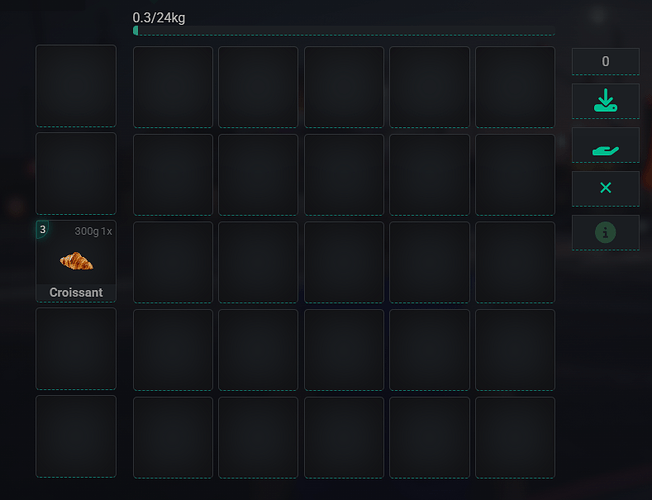
Task: Click the top-left inventory grid slot
Action: [173, 87]
